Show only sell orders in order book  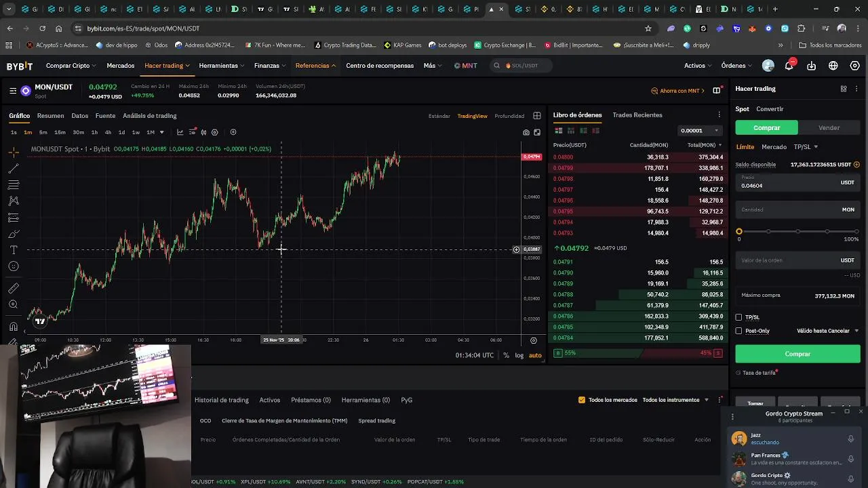point(595,130)
